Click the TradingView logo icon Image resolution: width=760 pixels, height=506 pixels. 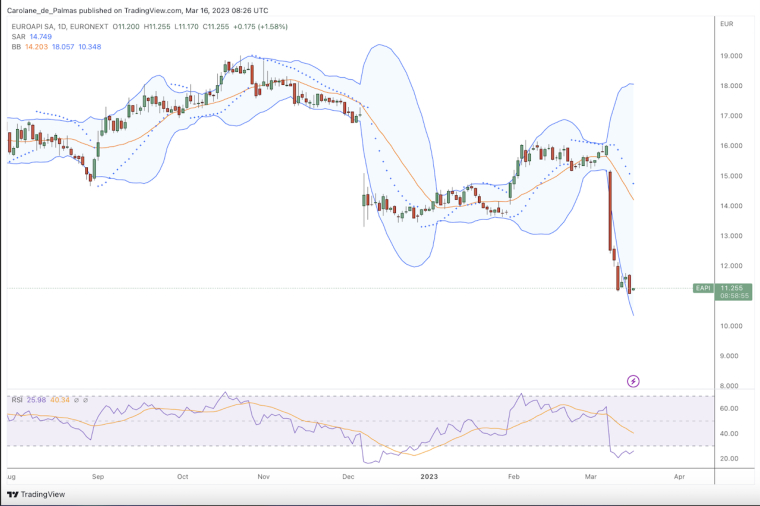click(13, 494)
